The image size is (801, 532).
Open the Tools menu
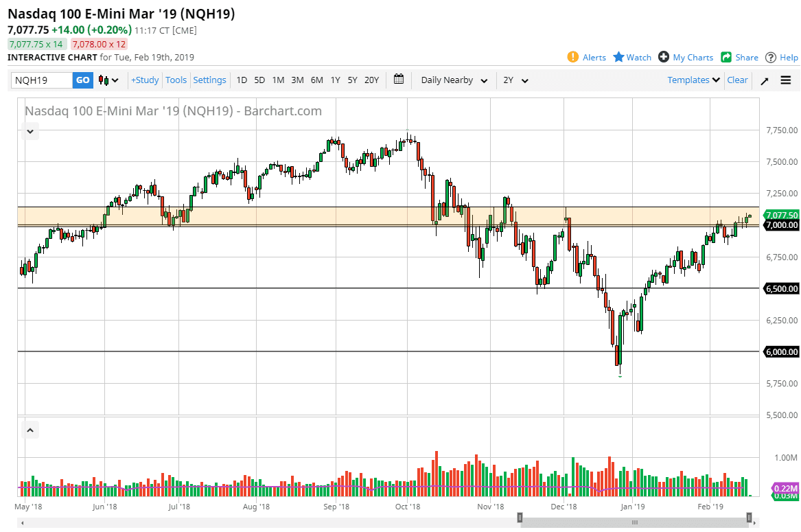(x=176, y=80)
